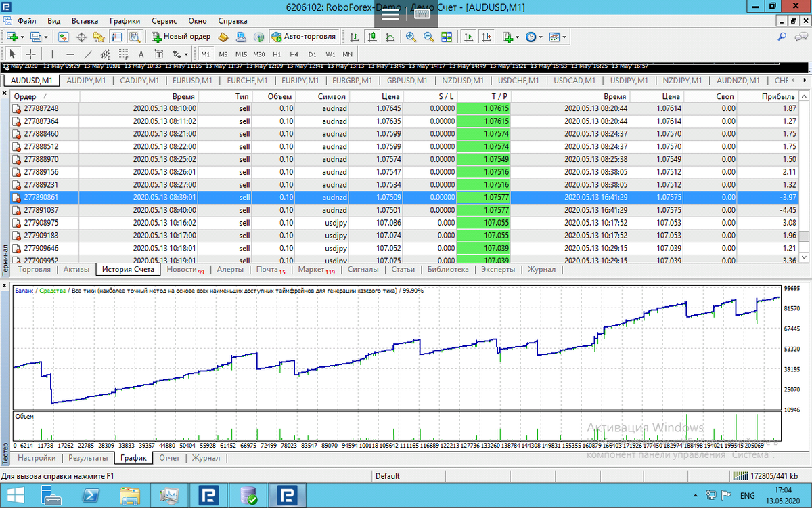Viewport: 812px width, 508px height.
Task: Click the Новый ордер button
Action: 181,37
